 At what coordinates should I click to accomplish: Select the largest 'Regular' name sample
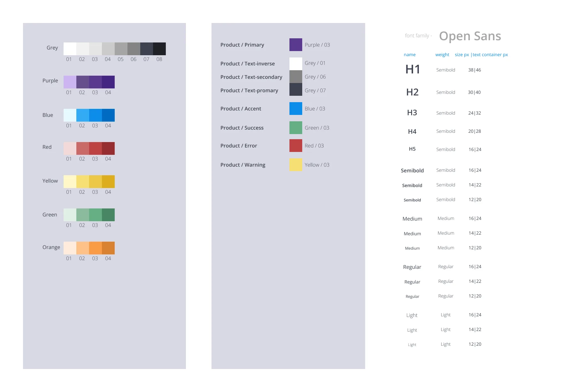[x=412, y=267]
